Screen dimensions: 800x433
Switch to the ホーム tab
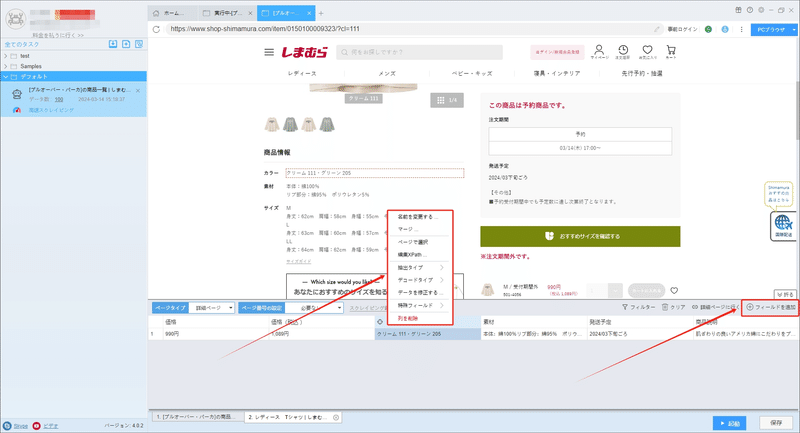click(171, 13)
